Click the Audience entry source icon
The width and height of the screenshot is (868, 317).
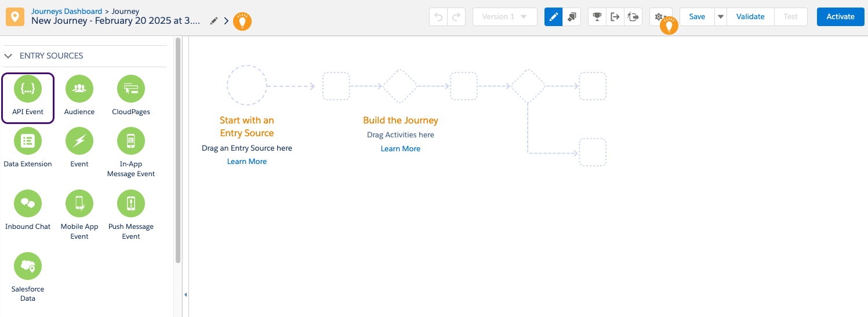tap(79, 89)
